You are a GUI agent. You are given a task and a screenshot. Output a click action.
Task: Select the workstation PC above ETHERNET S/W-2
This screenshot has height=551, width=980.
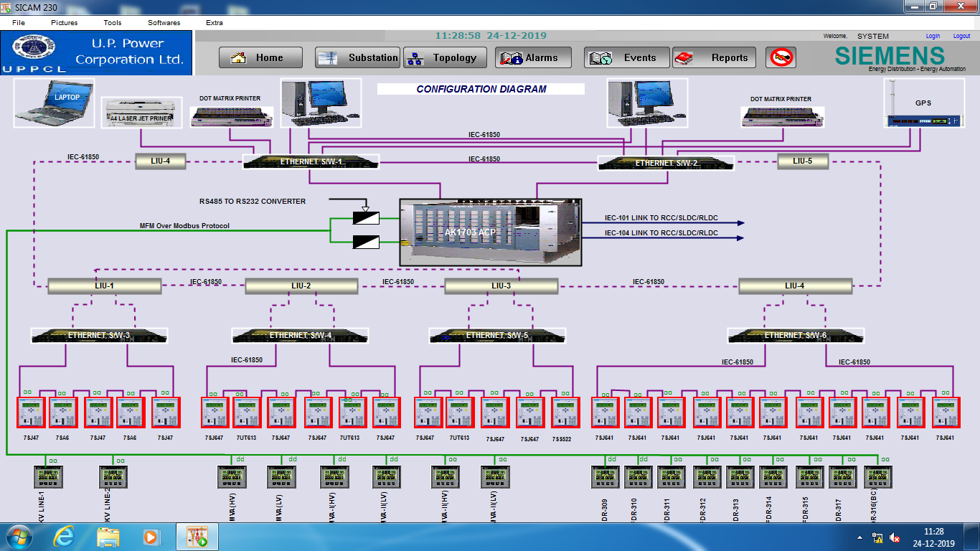point(647,103)
